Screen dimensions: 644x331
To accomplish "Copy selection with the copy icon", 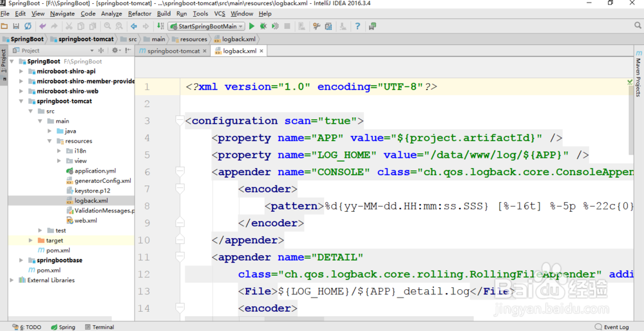I will tap(81, 26).
